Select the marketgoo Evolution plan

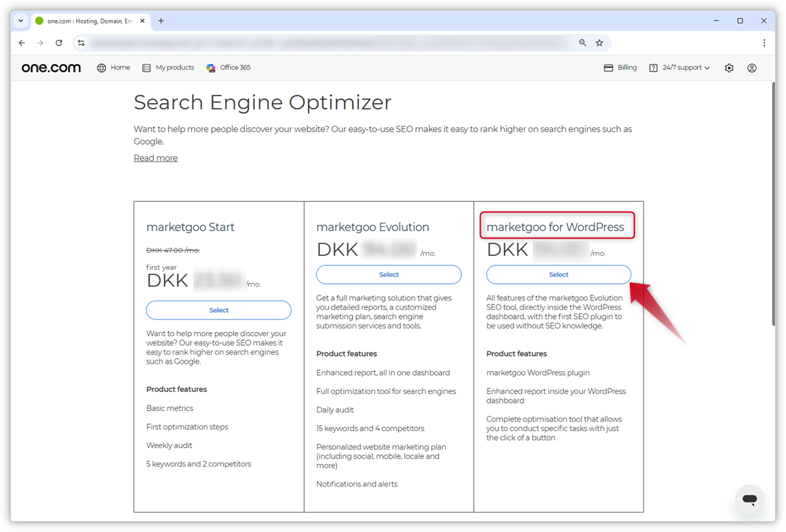click(389, 274)
